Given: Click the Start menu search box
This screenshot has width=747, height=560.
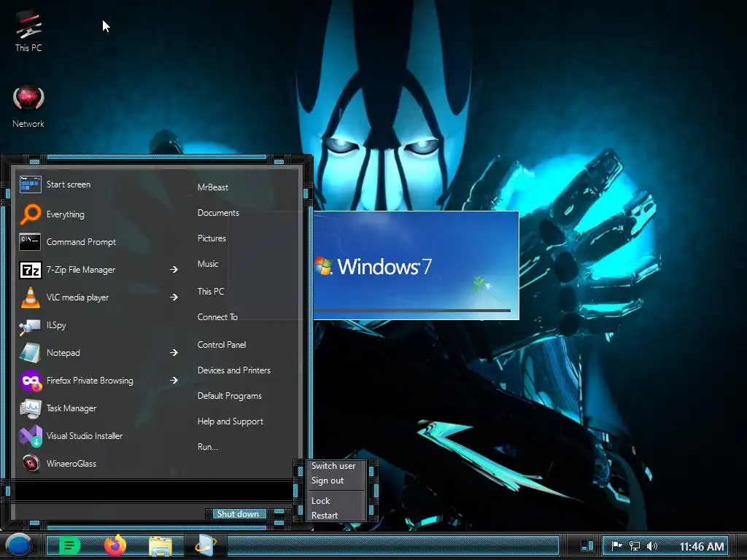Looking at the screenshot, I should 152,491.
